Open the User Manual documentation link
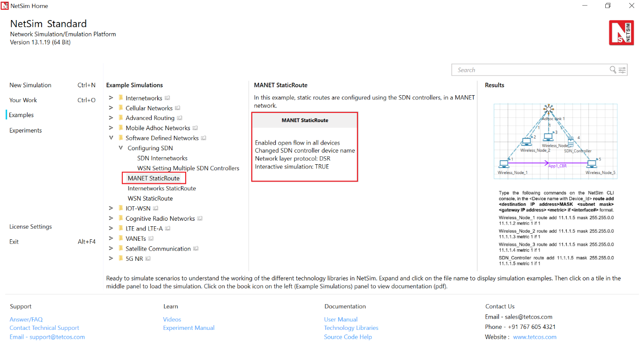 point(341,320)
